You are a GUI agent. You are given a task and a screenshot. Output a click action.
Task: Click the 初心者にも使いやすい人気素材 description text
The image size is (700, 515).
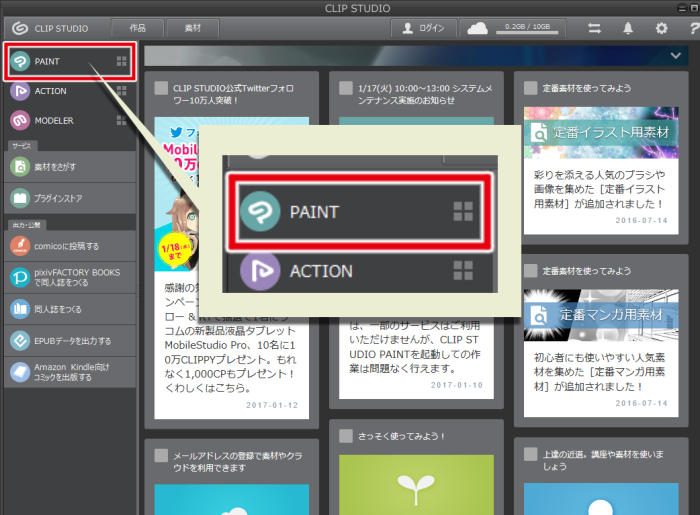coord(600,372)
